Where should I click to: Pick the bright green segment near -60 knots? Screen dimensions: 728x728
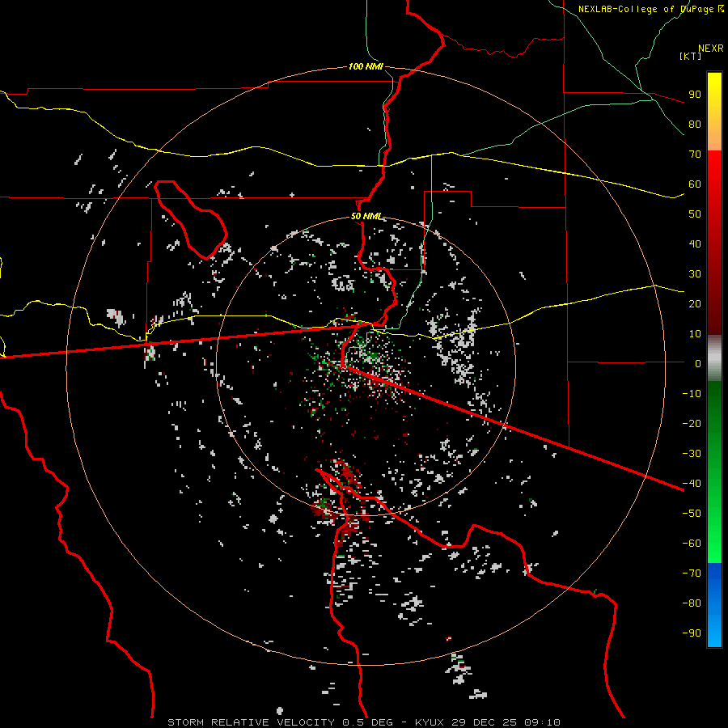[714, 544]
